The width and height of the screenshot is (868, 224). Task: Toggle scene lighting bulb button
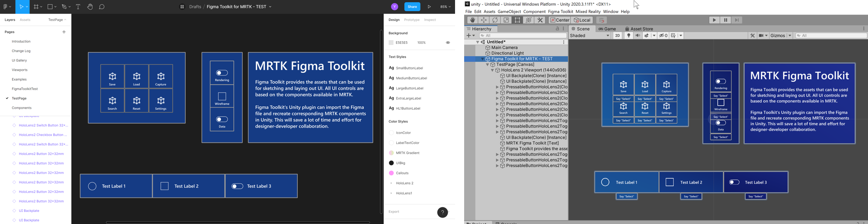point(628,36)
